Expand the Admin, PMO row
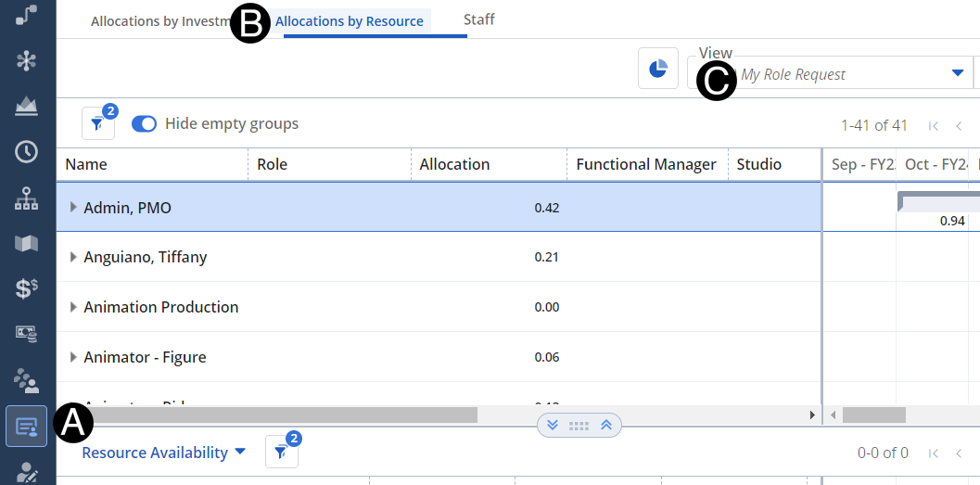This screenshot has width=980, height=485. point(73,207)
